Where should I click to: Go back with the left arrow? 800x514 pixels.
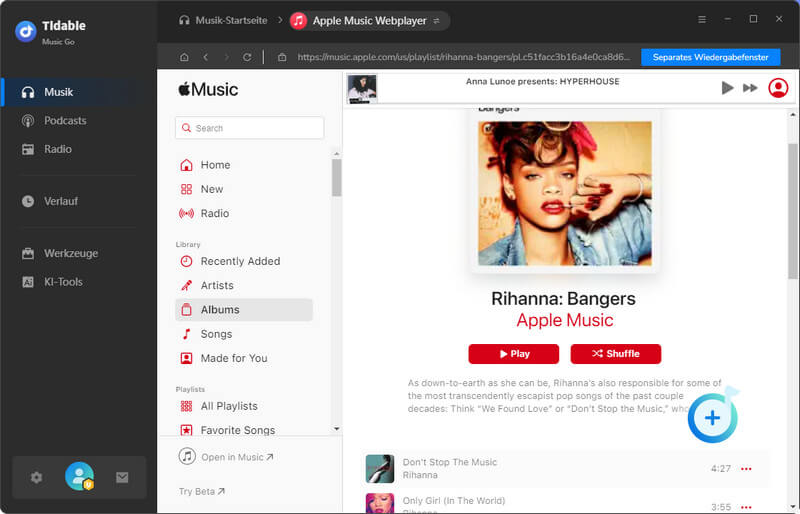pyautogui.click(x=206, y=57)
